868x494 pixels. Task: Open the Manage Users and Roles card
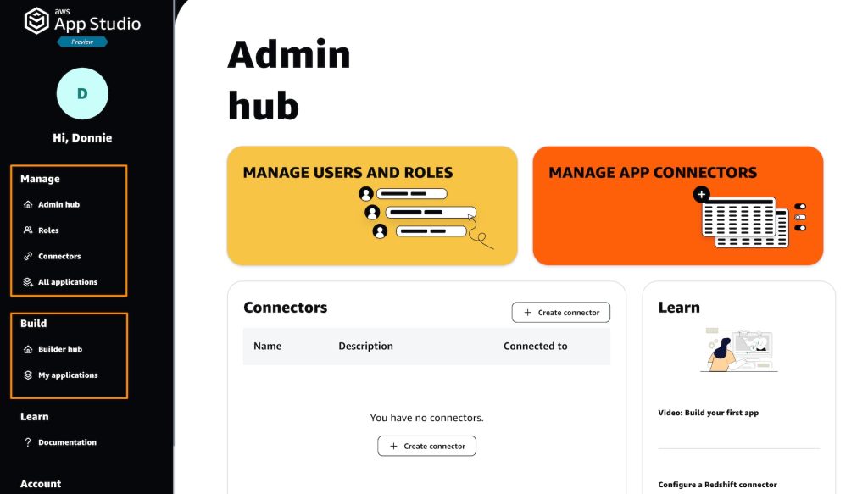pyautogui.click(x=372, y=206)
